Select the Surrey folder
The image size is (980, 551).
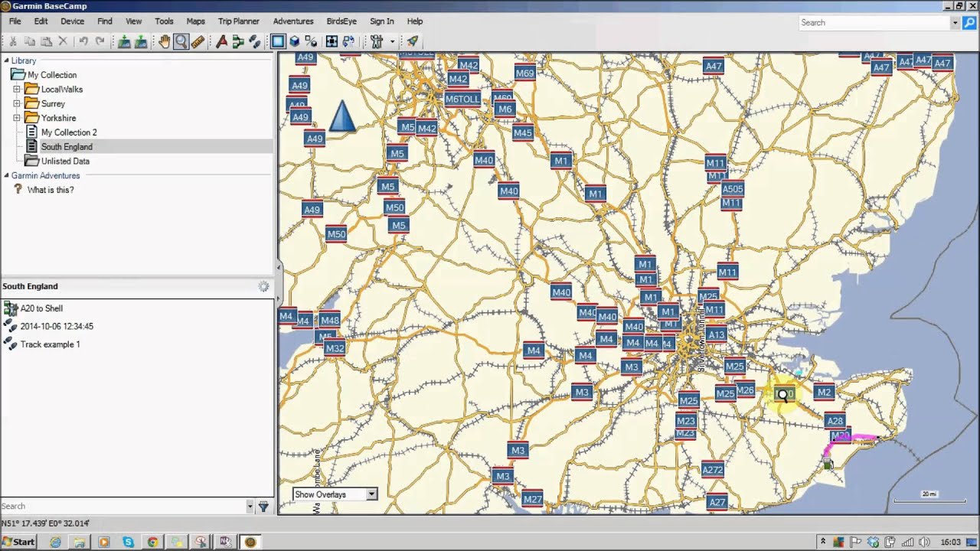click(53, 104)
